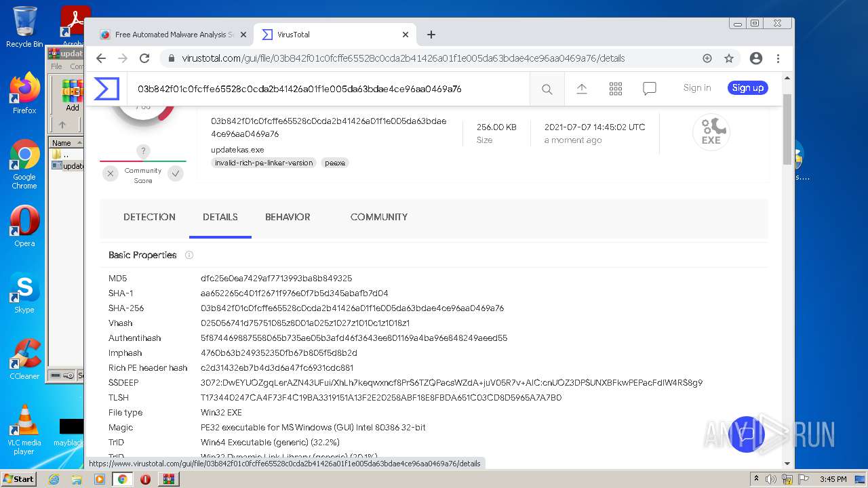Open Chrome profile avatar
868x488 pixels.
pyautogui.click(x=756, y=58)
